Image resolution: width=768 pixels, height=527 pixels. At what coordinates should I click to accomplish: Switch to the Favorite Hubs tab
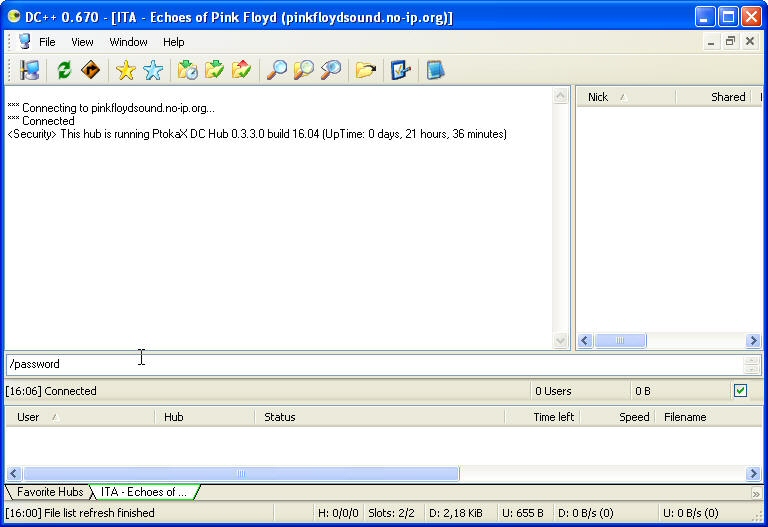tap(49, 492)
